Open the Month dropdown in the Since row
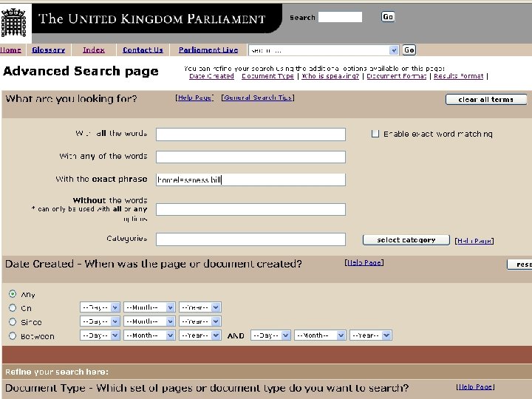This screenshot has width=532, height=399. 149,321
